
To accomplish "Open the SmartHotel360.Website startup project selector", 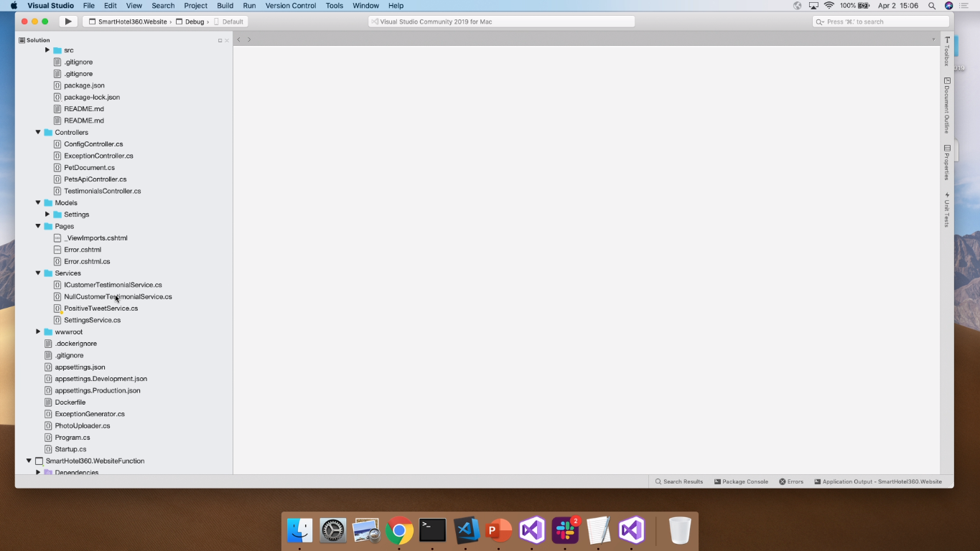I will pos(128,22).
